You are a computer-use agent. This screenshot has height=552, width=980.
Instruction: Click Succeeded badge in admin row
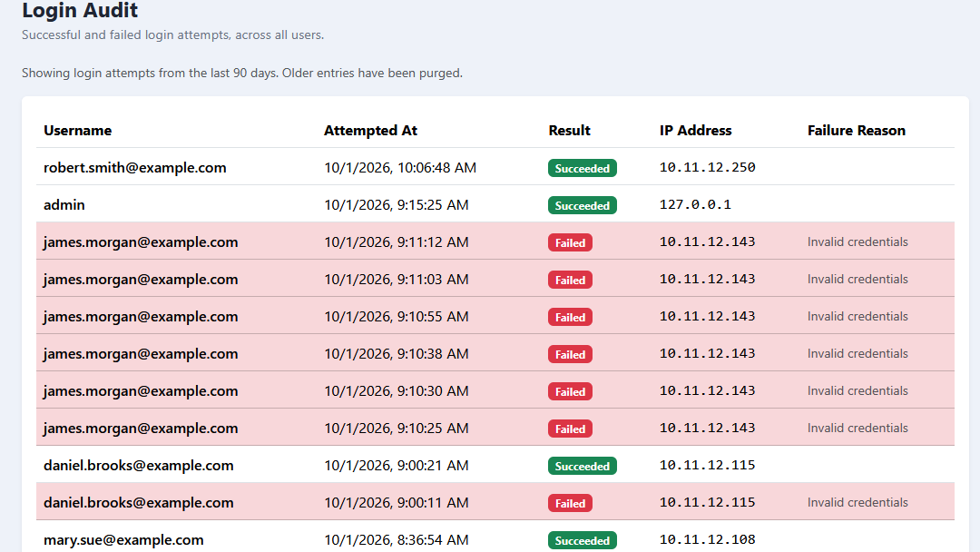(583, 206)
